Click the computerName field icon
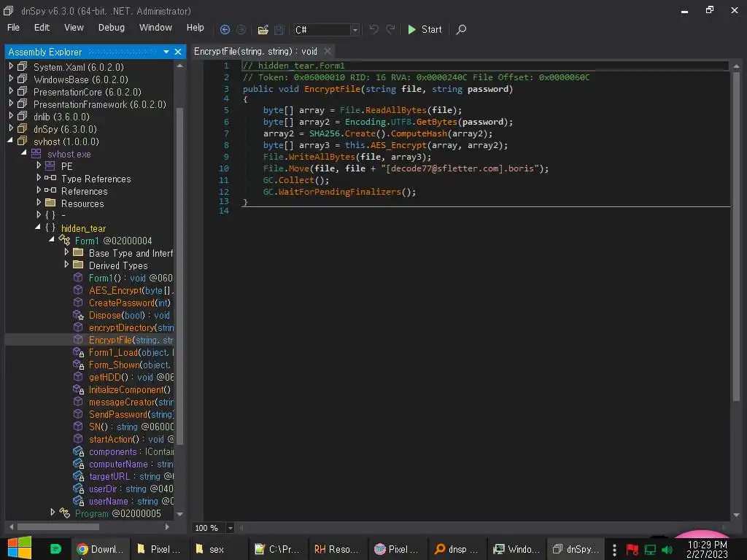747x560 pixels. pos(78,463)
